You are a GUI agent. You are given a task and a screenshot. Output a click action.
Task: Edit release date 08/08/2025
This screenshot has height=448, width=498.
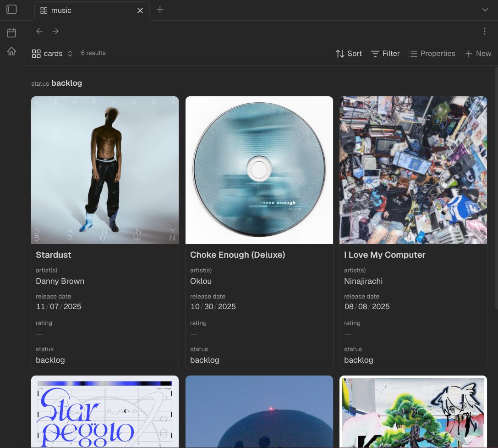[367, 306]
